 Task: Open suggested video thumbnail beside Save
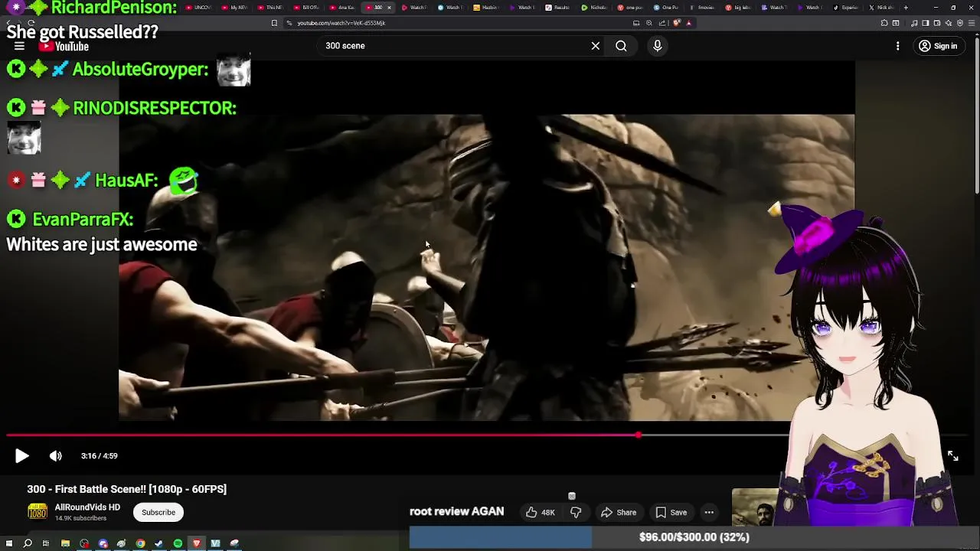click(x=756, y=507)
